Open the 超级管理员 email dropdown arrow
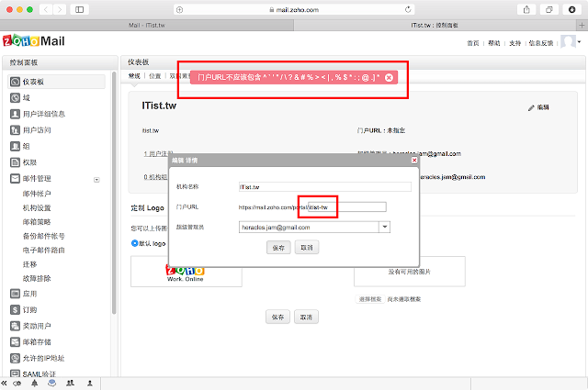Screen dimensions: 588x390 click(384, 227)
